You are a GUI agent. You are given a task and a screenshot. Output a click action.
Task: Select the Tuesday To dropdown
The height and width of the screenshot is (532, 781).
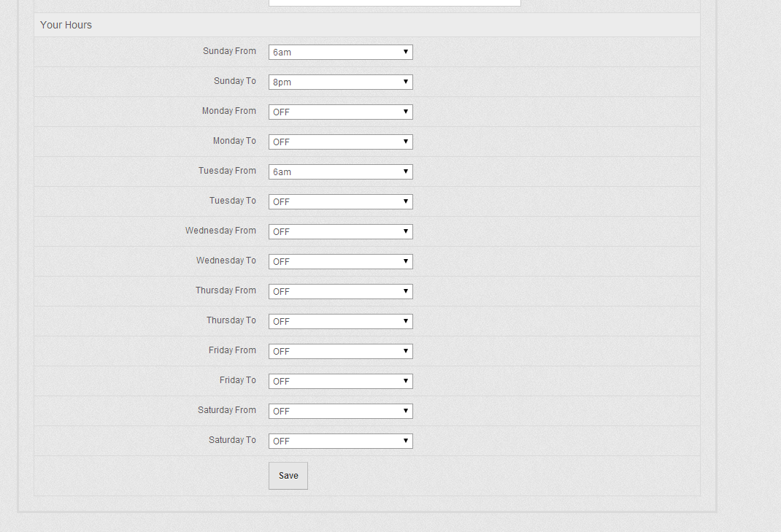(x=340, y=202)
